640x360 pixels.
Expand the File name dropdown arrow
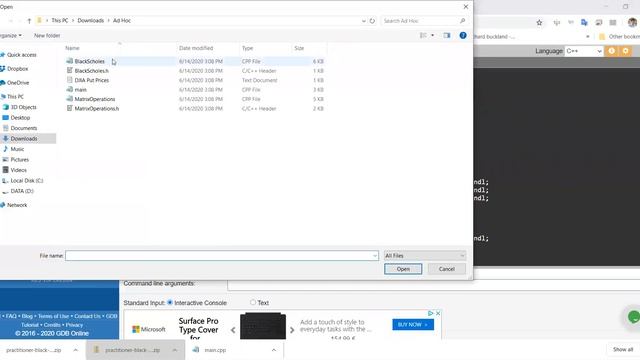tap(375, 256)
